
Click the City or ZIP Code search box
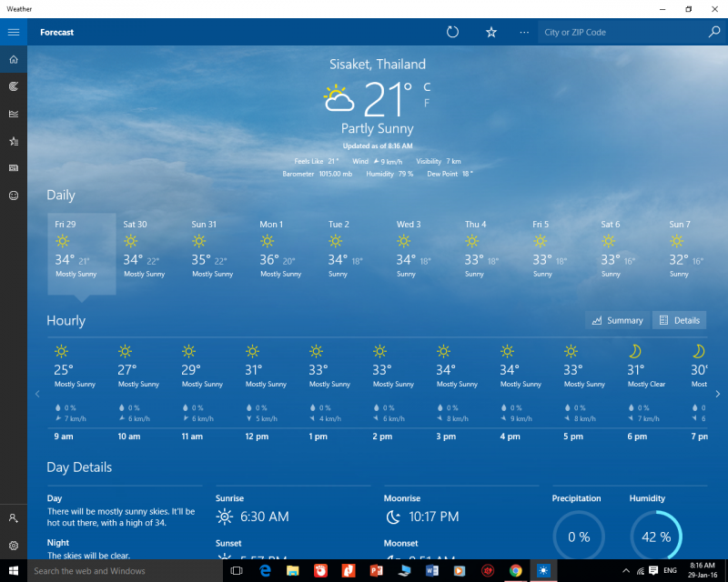(x=622, y=32)
